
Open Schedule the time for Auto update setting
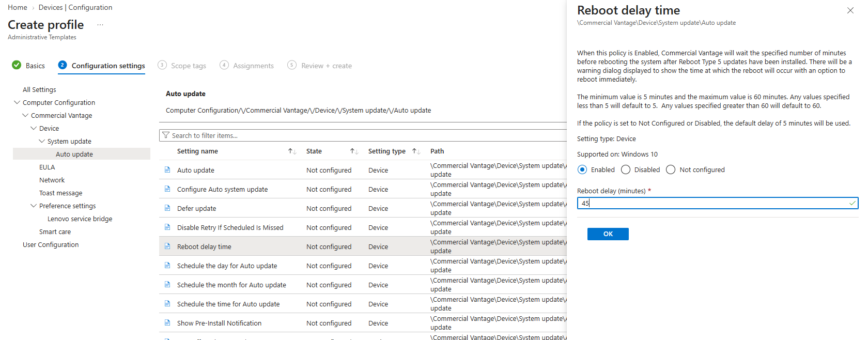[228, 304]
